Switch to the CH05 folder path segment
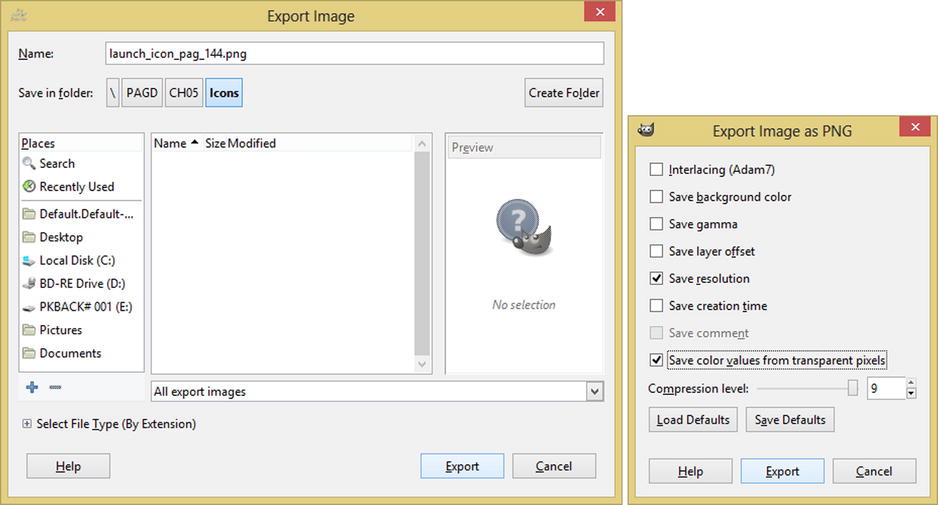 (184, 93)
